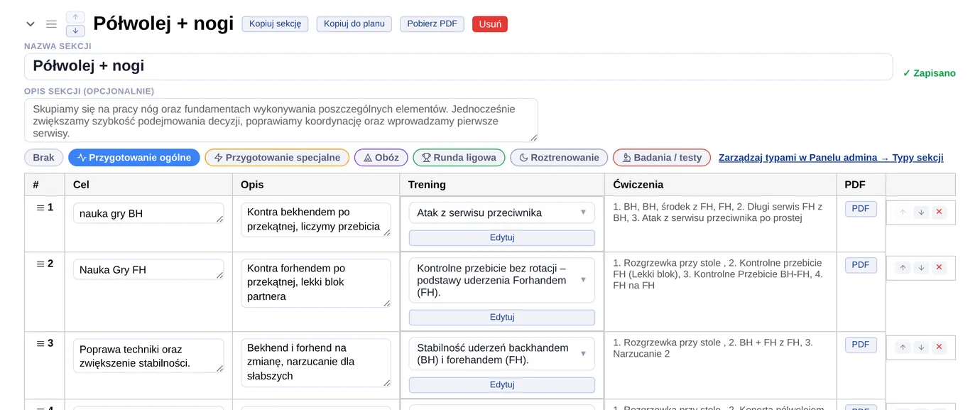The width and height of the screenshot is (980, 410).
Task: Click the section drag handle beside the title
Action: (51, 24)
